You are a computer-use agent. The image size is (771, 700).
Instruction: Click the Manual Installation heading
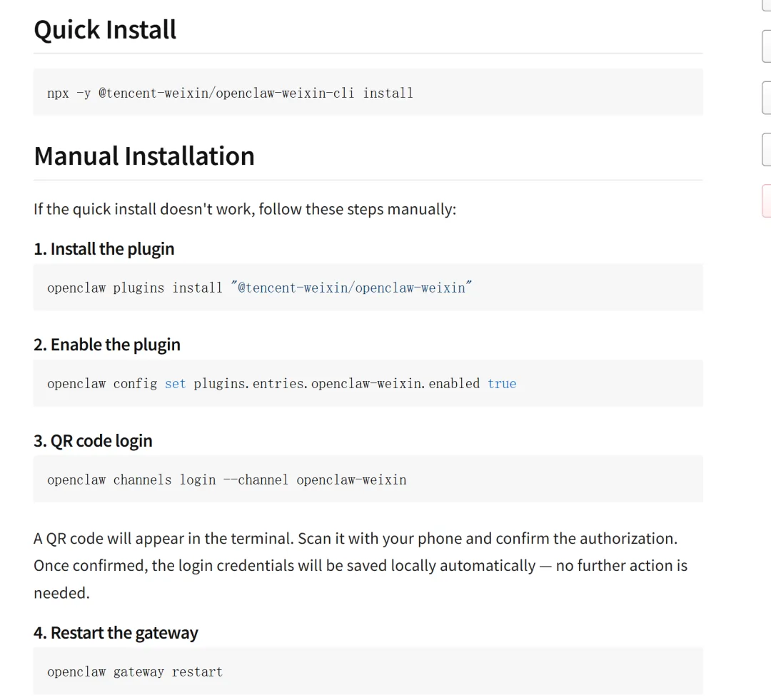144,156
